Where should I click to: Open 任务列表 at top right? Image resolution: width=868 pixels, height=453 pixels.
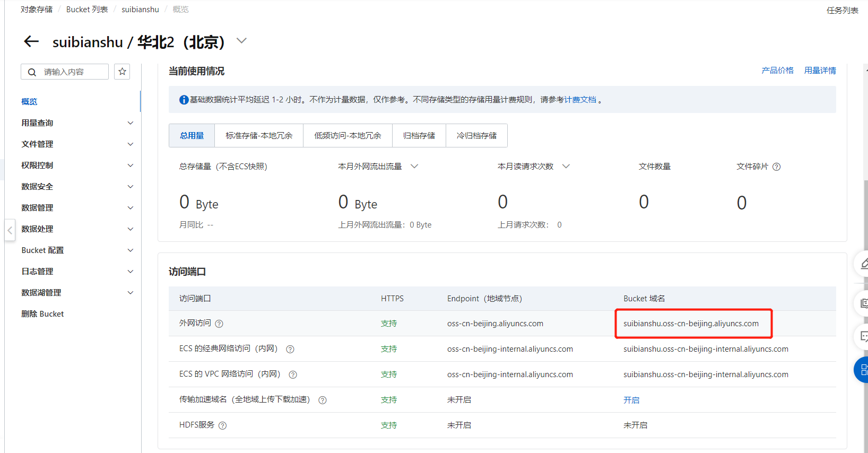click(x=842, y=10)
